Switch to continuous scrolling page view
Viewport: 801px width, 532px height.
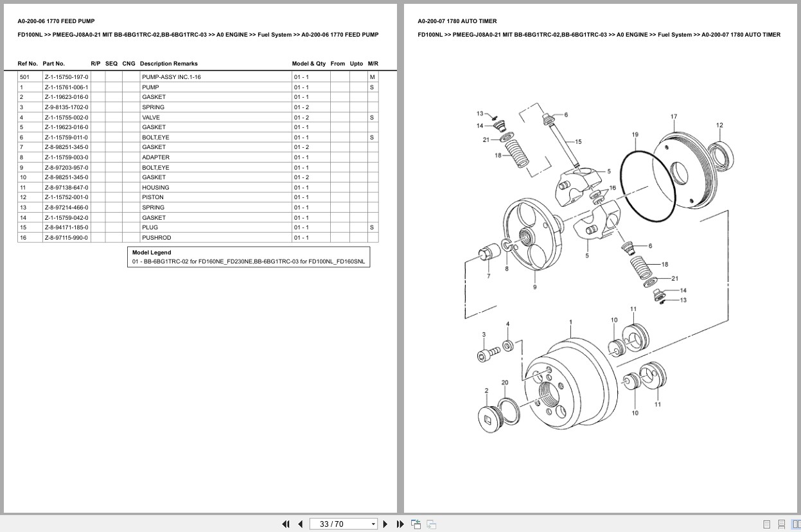click(x=781, y=524)
